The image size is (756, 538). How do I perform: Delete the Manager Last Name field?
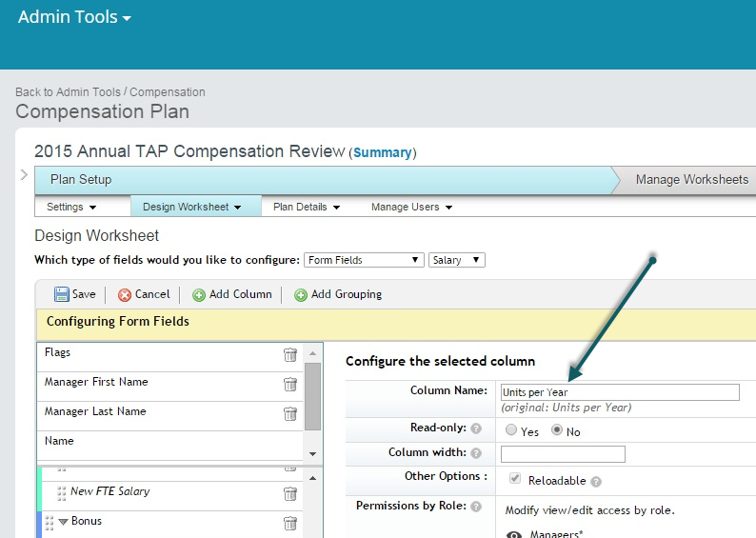click(x=290, y=413)
